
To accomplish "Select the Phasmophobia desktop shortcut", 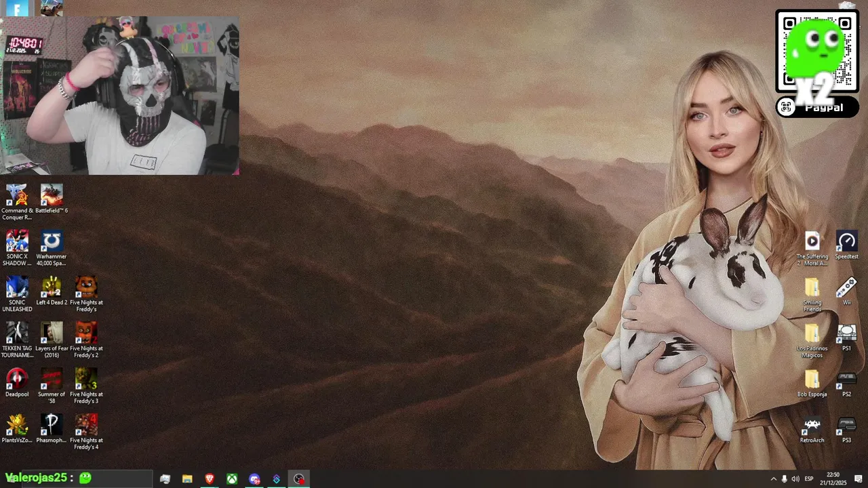I will tap(52, 429).
